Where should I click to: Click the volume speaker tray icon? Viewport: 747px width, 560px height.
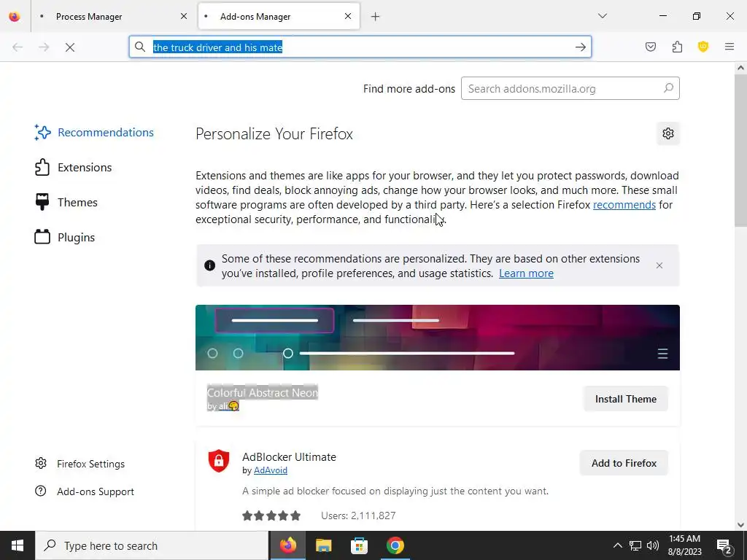click(653, 545)
